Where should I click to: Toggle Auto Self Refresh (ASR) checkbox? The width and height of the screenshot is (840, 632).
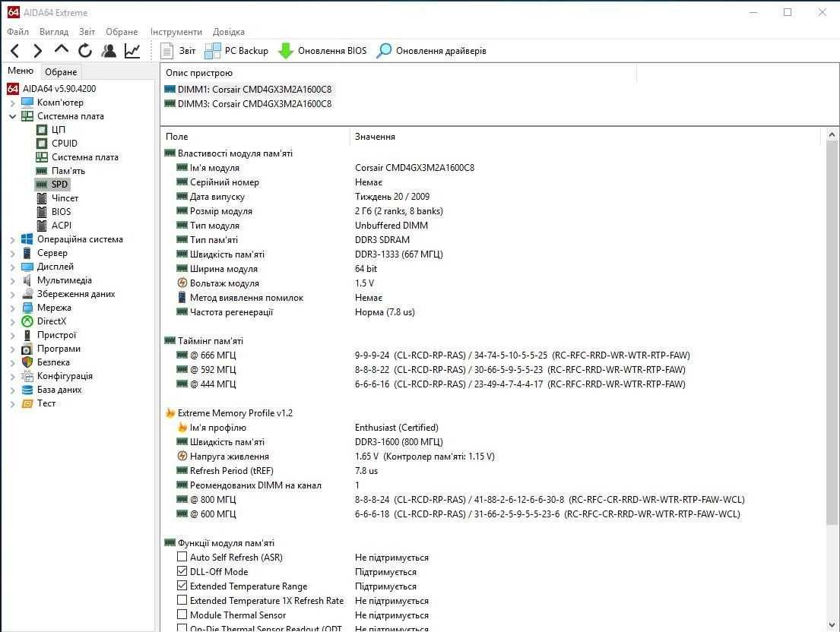click(x=182, y=557)
